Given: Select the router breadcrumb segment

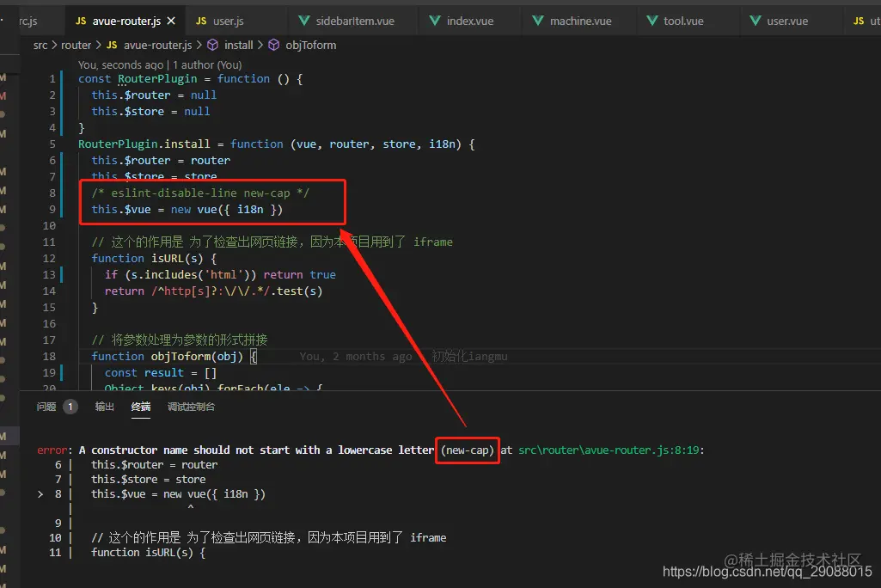Looking at the screenshot, I should pyautogui.click(x=76, y=45).
